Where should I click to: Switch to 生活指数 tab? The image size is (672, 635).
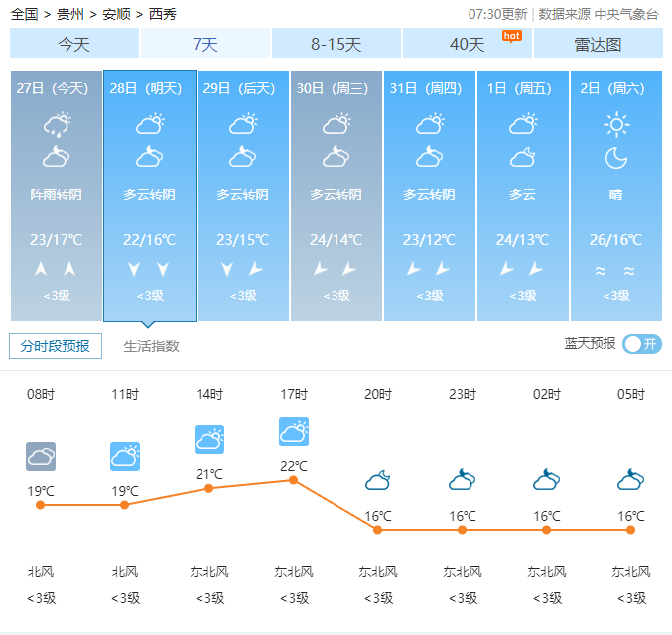click(151, 346)
